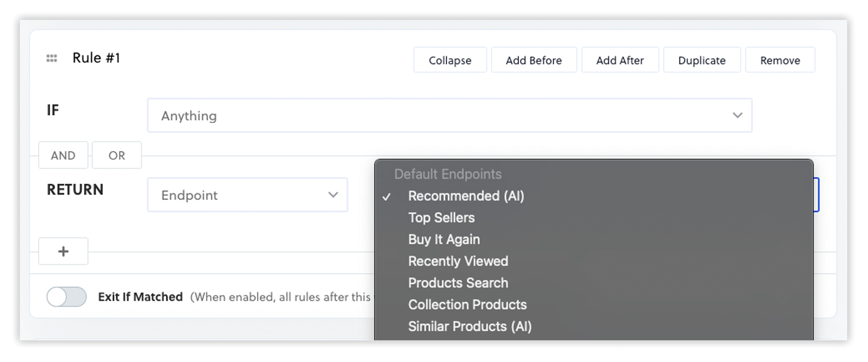Select Recently Viewed in the list
The width and height of the screenshot is (868, 362).
(x=458, y=261)
